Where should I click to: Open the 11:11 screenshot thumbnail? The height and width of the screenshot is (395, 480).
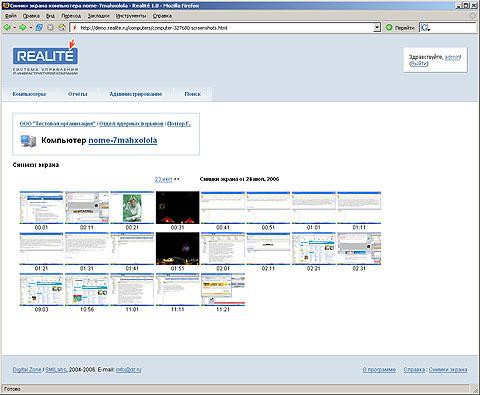177,290
